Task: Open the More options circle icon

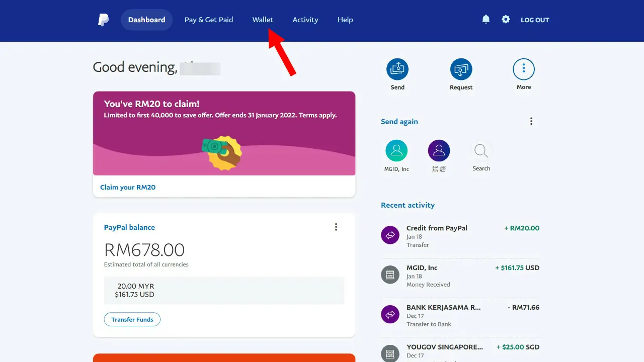Action: 523,69
